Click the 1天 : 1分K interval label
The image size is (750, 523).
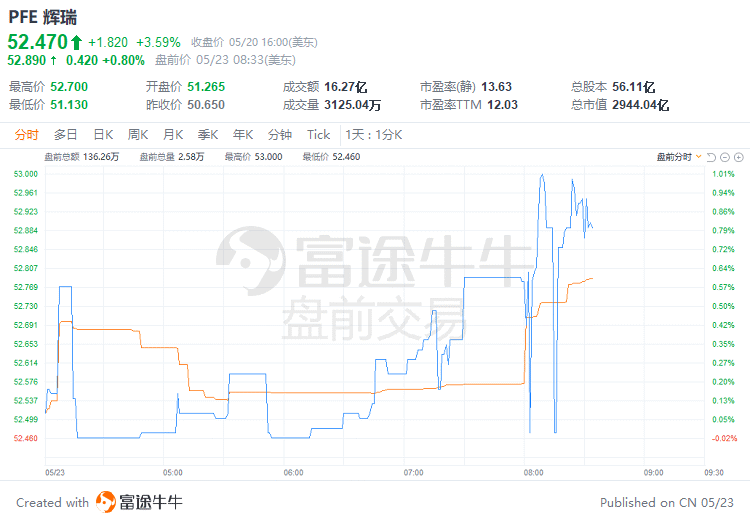pyautogui.click(x=374, y=135)
